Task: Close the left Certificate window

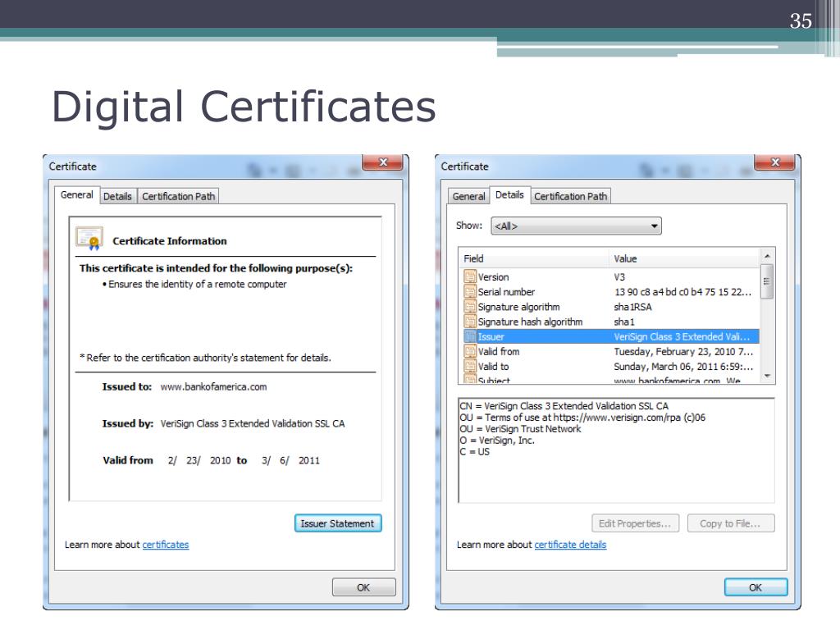Action: (383, 162)
